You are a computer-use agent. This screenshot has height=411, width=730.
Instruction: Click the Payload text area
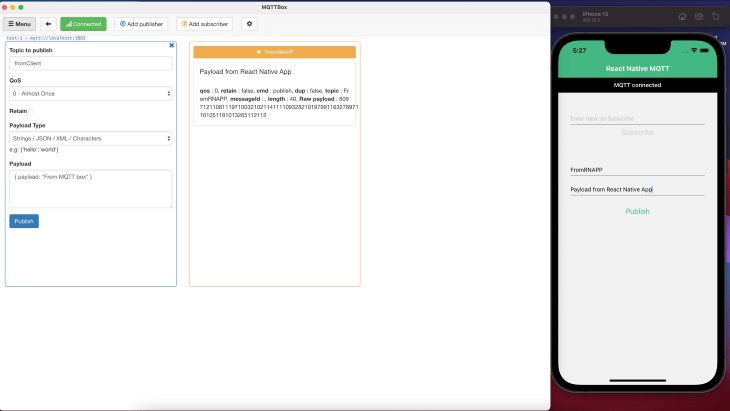click(x=91, y=188)
